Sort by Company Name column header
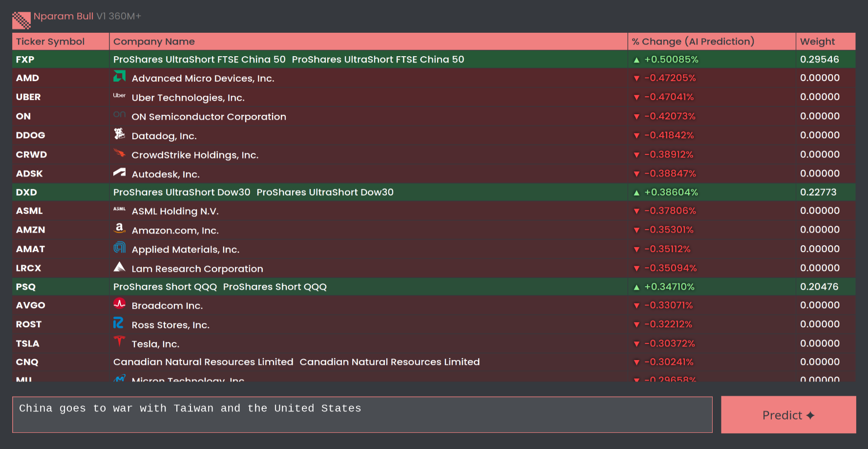868x449 pixels. click(368, 42)
